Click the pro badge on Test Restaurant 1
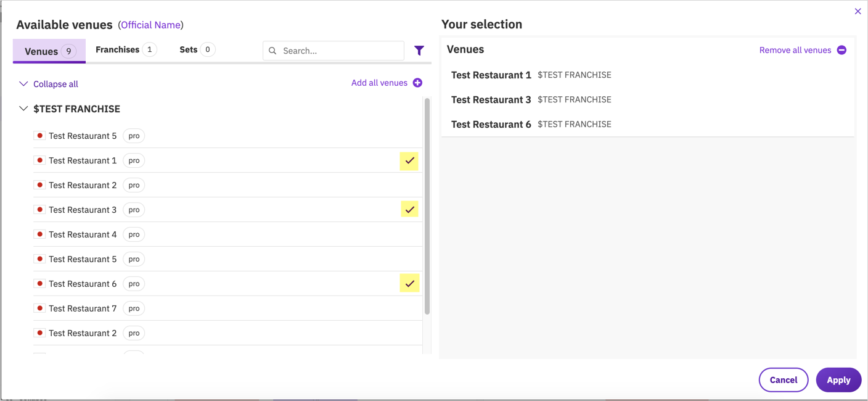Image resolution: width=868 pixels, height=401 pixels. (134, 160)
